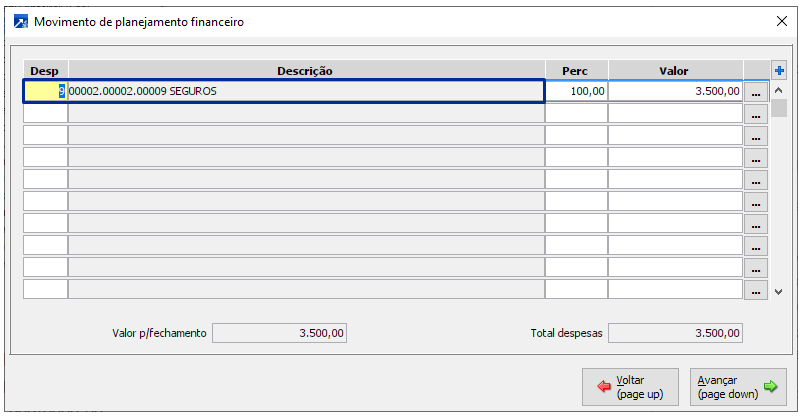805x417 pixels.
Task: Close the Movimento de planejamento financeiro window
Action: click(x=782, y=20)
